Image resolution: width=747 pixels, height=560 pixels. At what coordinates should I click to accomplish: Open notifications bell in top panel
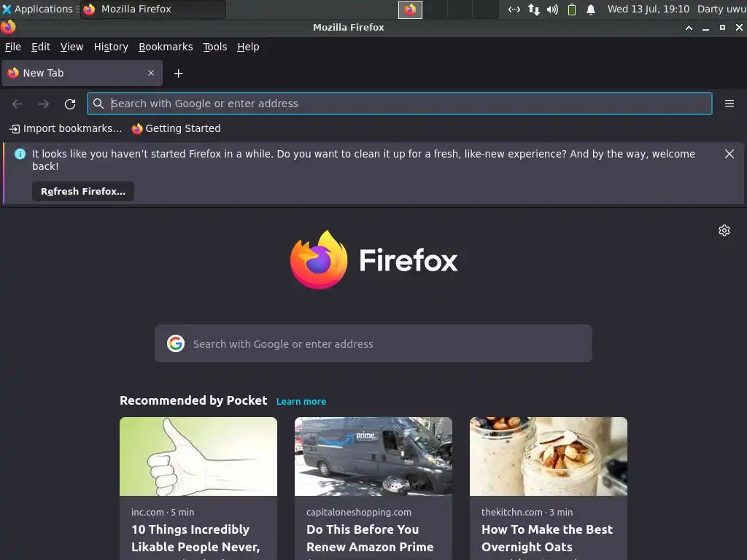[x=591, y=9]
